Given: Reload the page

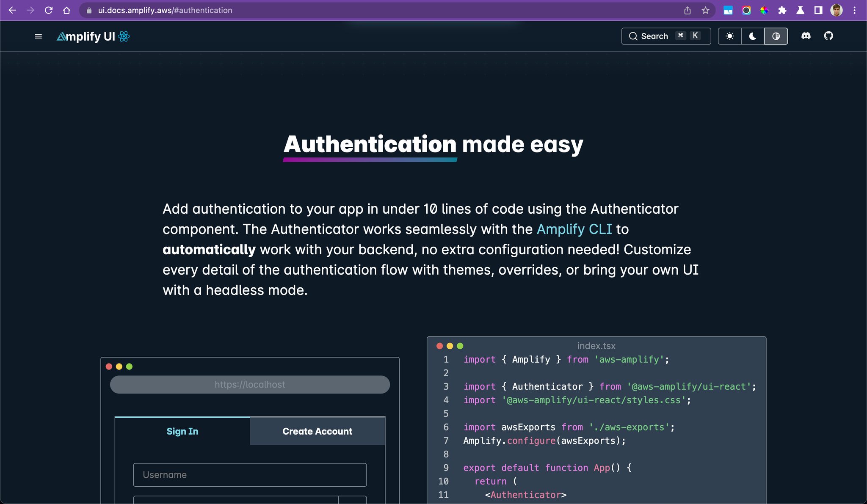Looking at the screenshot, I should (49, 10).
